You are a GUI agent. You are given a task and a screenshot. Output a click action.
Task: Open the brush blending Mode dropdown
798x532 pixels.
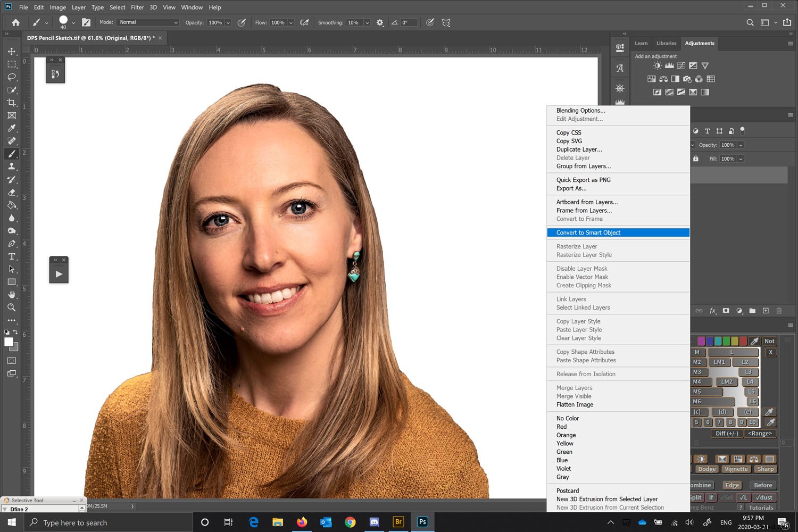[147, 22]
